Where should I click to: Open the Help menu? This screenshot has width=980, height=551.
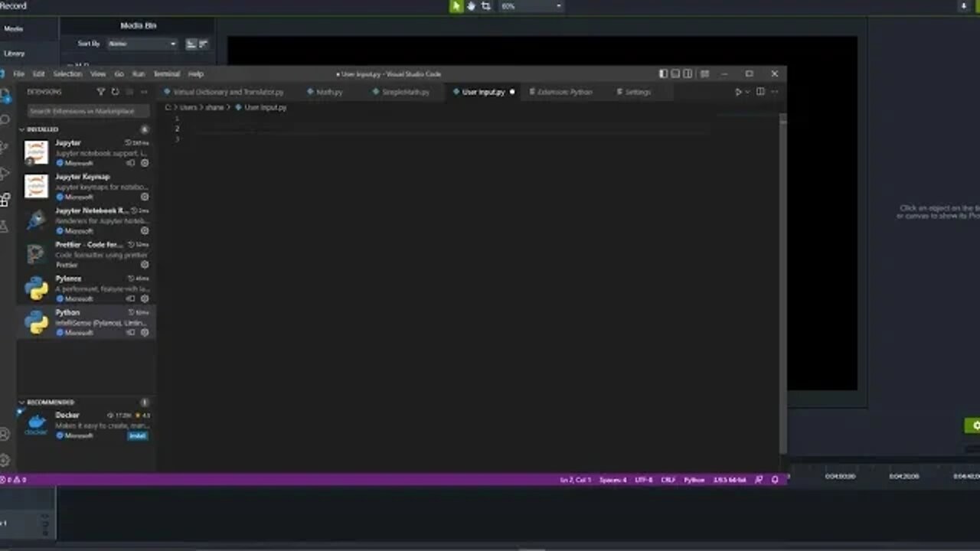coord(196,74)
